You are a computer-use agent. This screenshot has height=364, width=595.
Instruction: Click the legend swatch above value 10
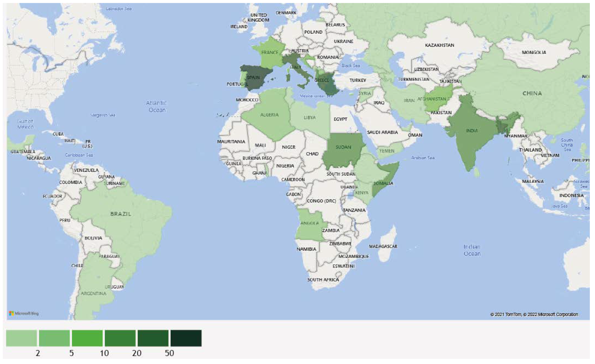(87, 338)
